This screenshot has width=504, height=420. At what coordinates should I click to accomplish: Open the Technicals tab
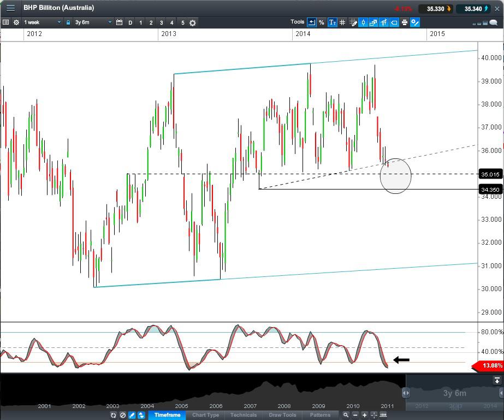coord(244,415)
